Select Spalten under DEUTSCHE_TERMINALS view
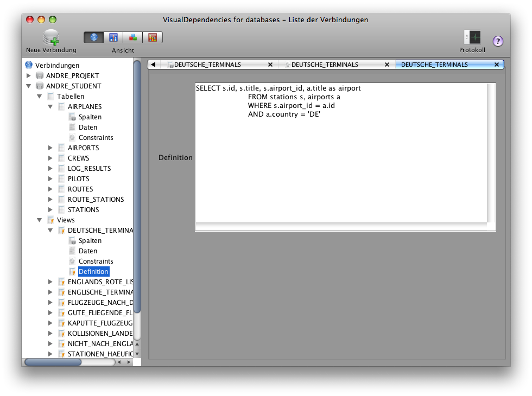Screen dimensions: 532x396 90,240
